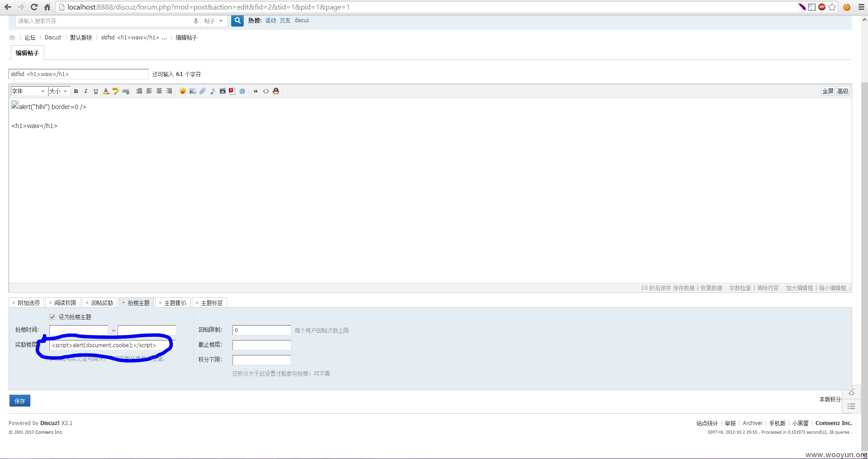Screen dimensions: 868x459
Task: Open the smiley emoticon picker
Action: [183, 91]
